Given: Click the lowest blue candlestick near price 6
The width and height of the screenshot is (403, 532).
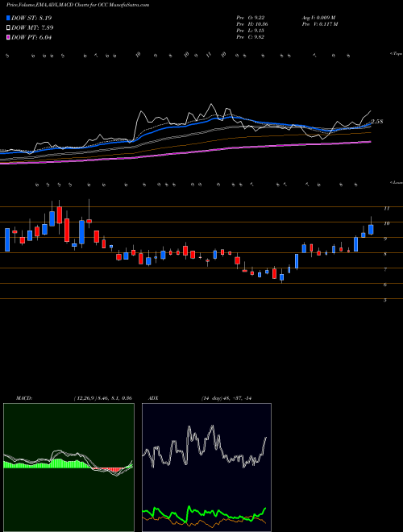Looking at the screenshot, I should (281, 277).
